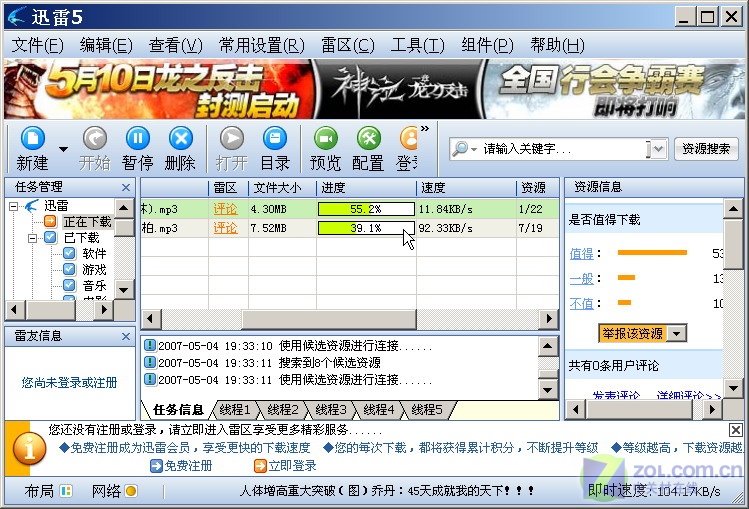Screen dimensions: 749x509
Task: Click the partially hidden 登录 icon
Action: click(408, 138)
